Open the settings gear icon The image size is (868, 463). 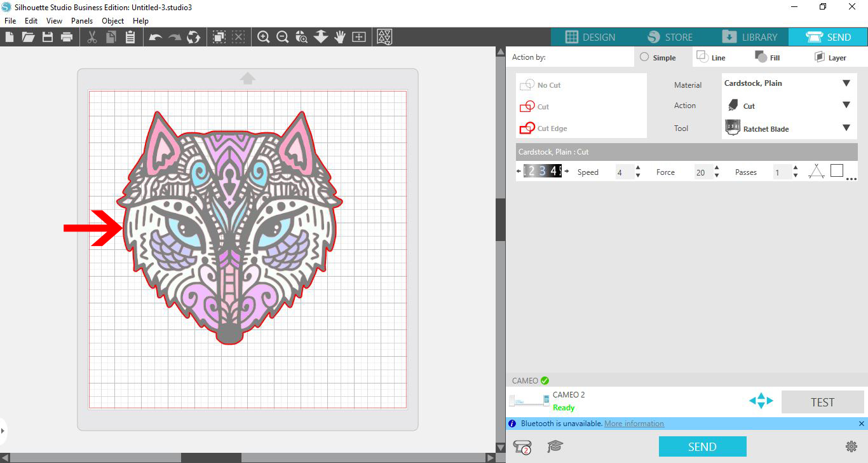click(851, 446)
